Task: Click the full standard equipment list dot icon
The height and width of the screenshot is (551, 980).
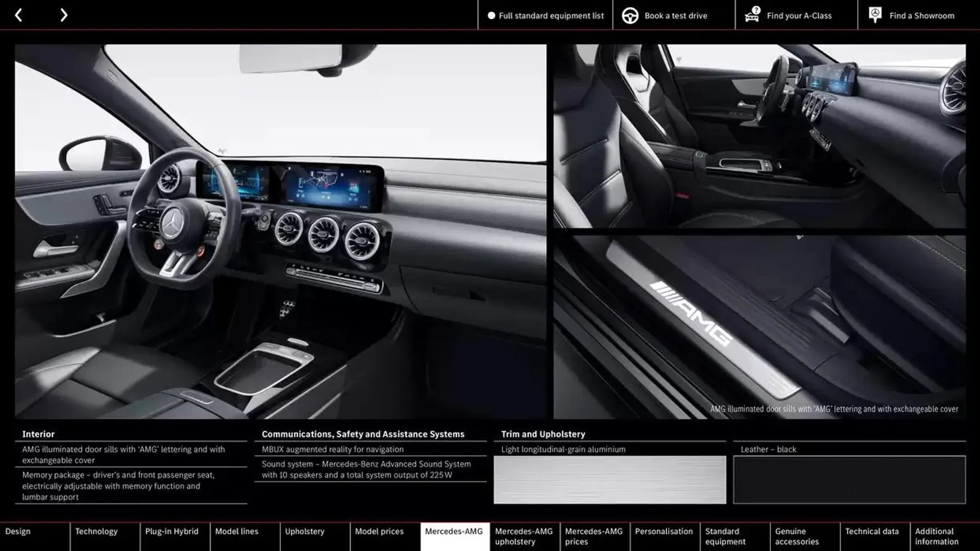Action: [x=489, y=15]
